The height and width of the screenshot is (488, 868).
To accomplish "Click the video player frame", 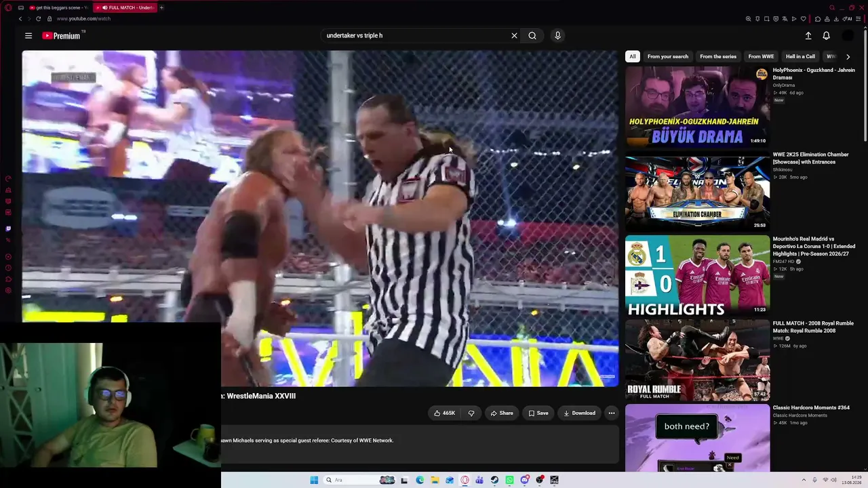I will point(320,218).
